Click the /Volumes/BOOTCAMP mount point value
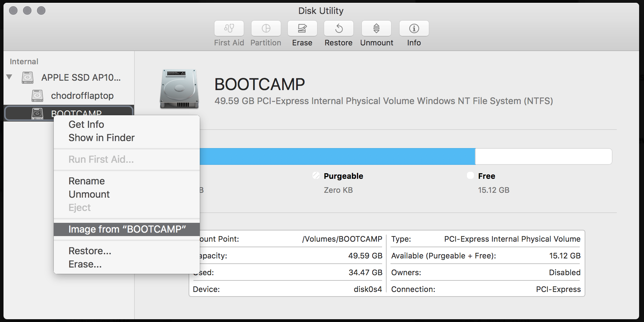This screenshot has width=644, height=322. (x=342, y=239)
